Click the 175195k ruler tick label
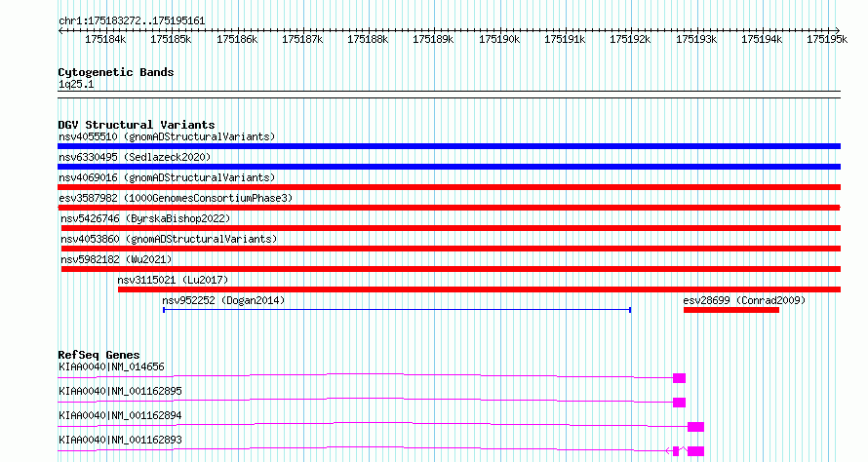The width and height of the screenshot is (868, 462). [827, 39]
